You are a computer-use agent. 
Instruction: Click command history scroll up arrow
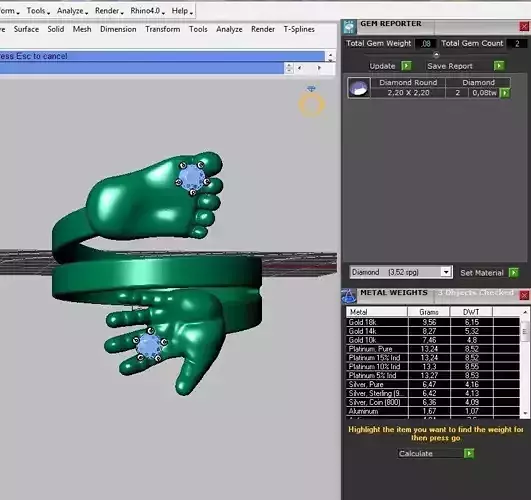(x=330, y=54)
